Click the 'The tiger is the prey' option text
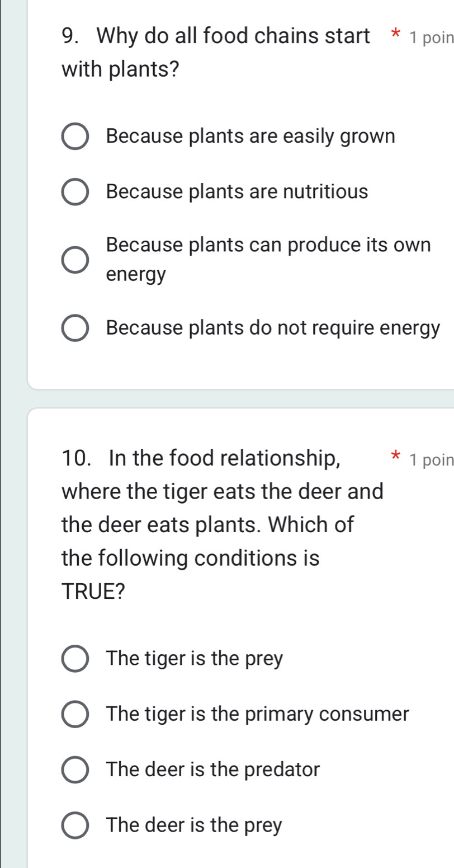Screen dimensions: 454x868 (196, 659)
